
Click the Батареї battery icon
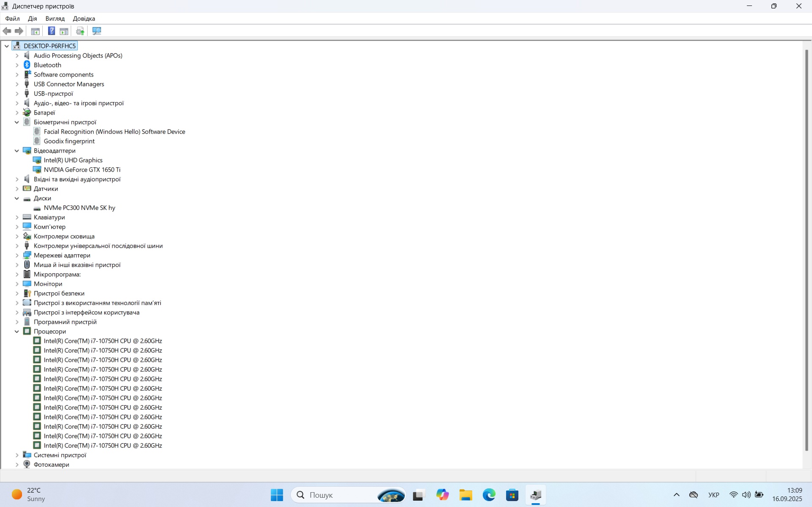click(x=27, y=112)
